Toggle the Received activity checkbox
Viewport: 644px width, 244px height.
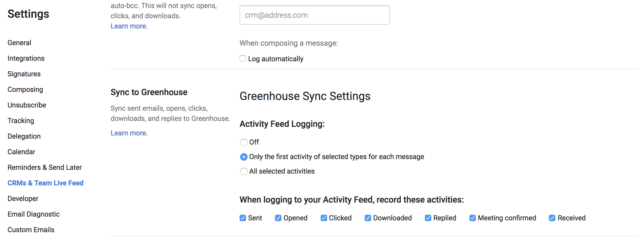click(x=552, y=218)
